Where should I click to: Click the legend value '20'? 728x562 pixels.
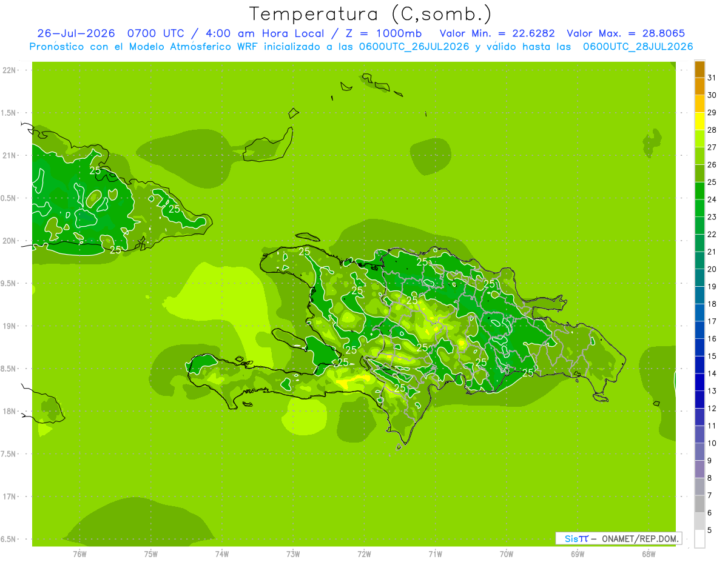coord(712,269)
